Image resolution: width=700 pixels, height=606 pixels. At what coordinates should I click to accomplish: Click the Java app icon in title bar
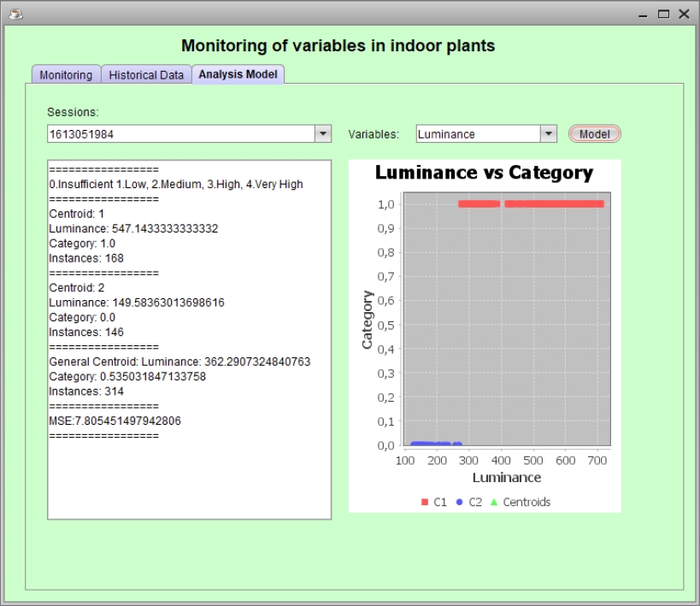coord(15,14)
